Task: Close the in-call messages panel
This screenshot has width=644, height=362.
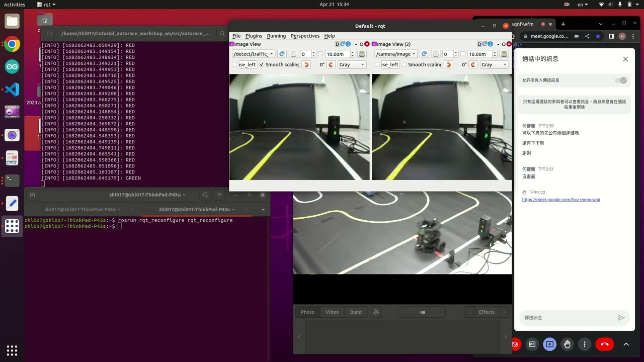Action: pos(625,59)
